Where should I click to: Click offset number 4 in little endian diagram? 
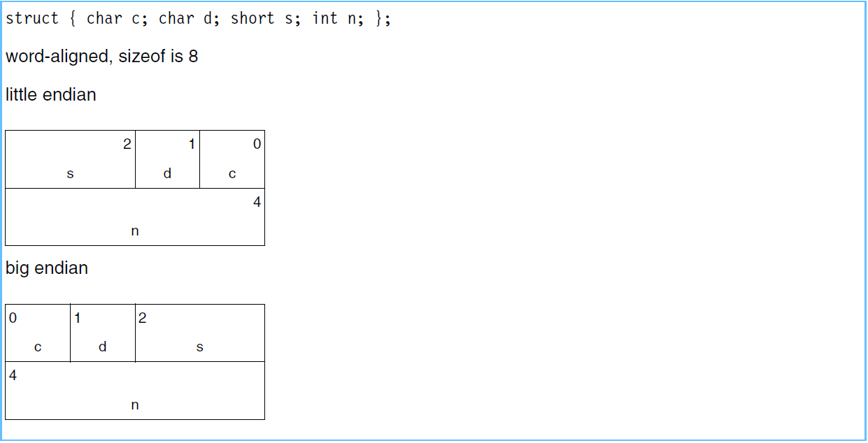[x=257, y=203]
